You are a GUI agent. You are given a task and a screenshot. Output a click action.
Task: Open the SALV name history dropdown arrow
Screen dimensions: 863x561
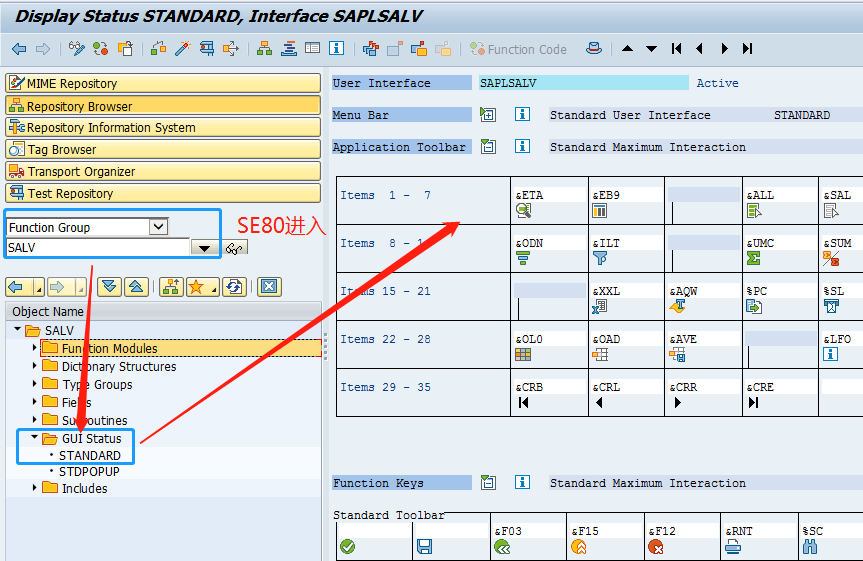[x=204, y=248]
